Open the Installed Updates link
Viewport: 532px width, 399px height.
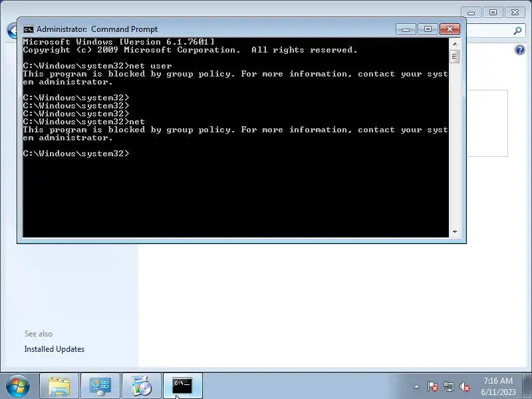[x=55, y=349]
